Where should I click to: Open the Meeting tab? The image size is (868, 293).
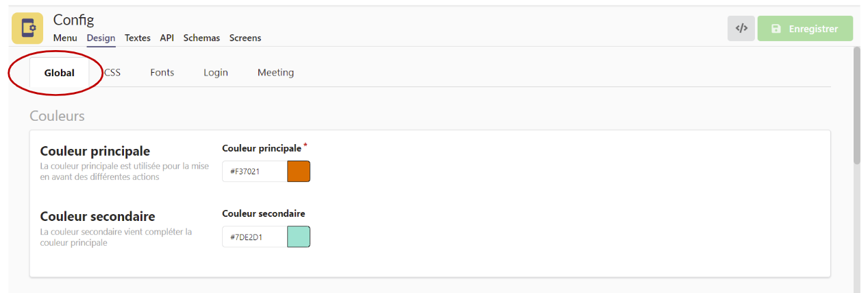(275, 73)
